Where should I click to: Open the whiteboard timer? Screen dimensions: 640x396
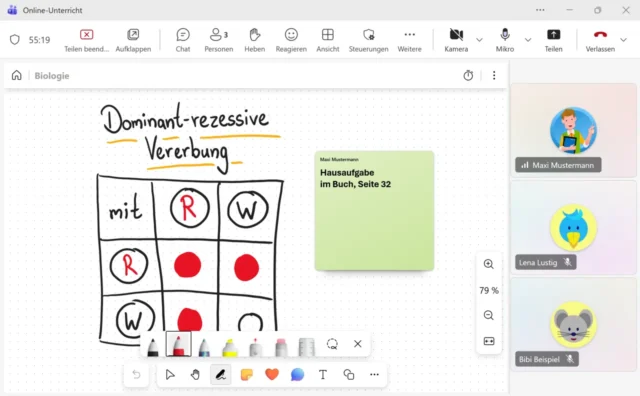click(x=468, y=75)
